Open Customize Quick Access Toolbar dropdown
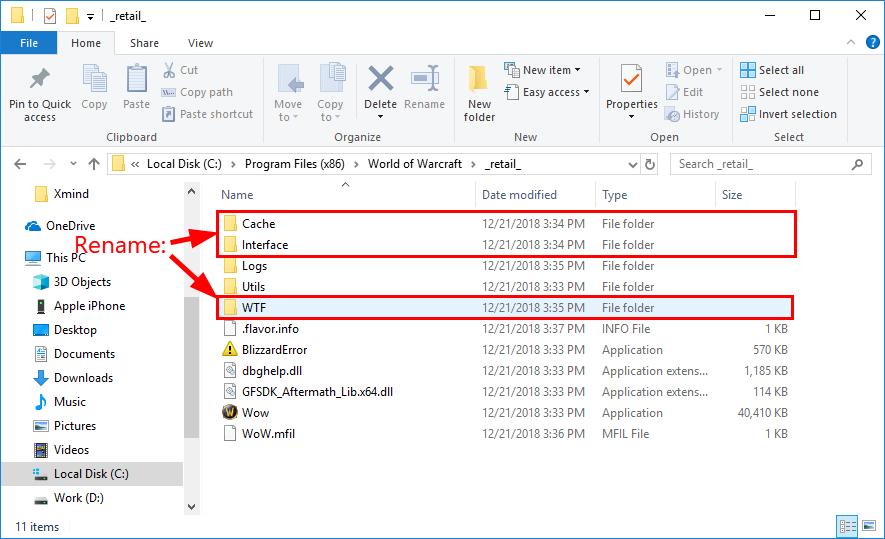 coord(90,17)
